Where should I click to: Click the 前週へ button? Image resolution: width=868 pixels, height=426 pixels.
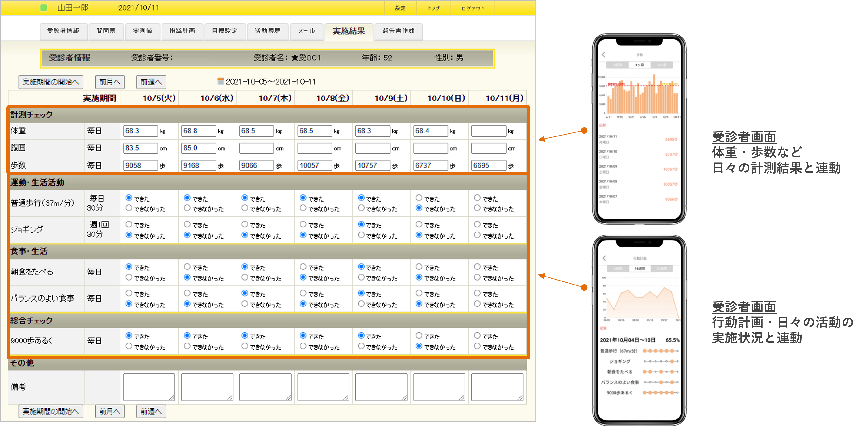151,82
